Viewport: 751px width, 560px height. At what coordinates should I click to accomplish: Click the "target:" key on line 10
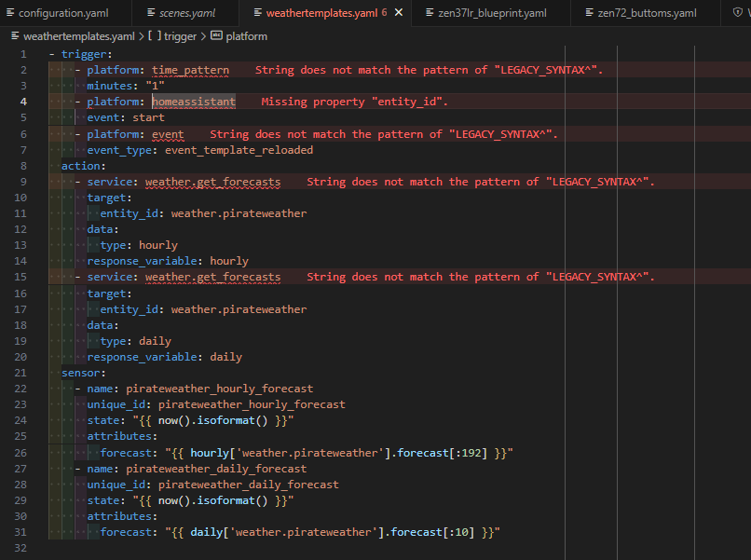point(109,198)
